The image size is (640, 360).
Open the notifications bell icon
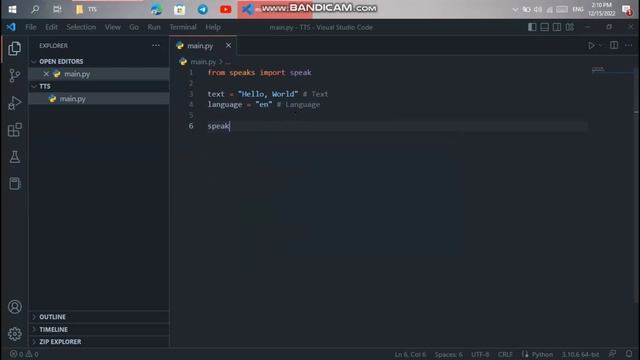pyautogui.click(x=629, y=354)
